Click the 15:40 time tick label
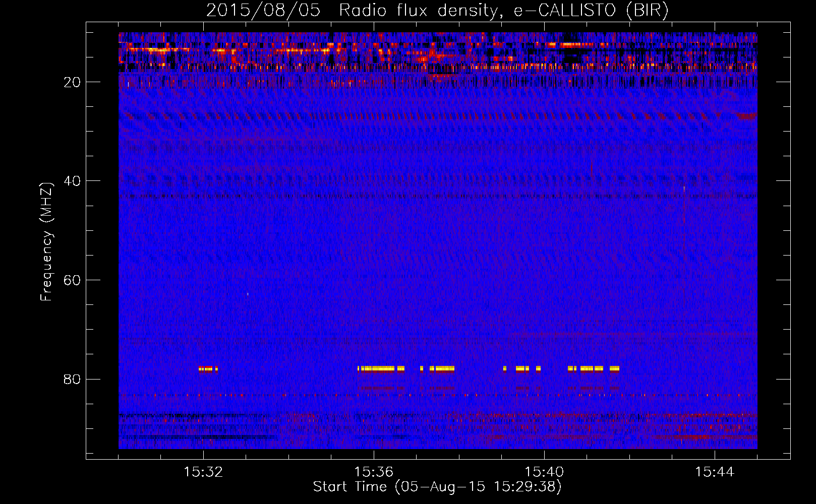 [544, 472]
